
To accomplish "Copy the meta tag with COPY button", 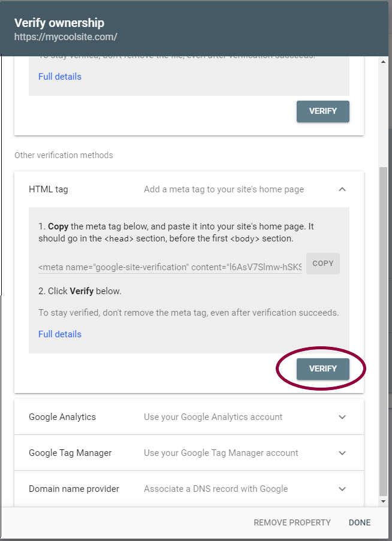I will pos(323,264).
